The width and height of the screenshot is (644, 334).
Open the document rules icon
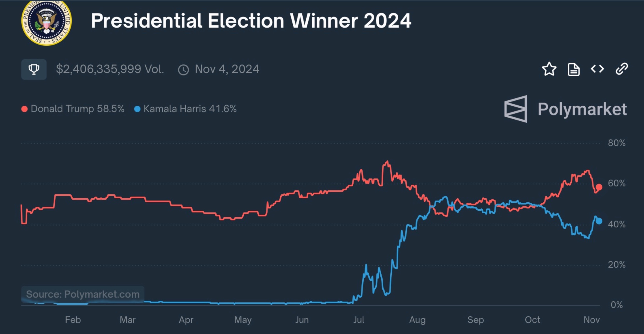click(574, 69)
